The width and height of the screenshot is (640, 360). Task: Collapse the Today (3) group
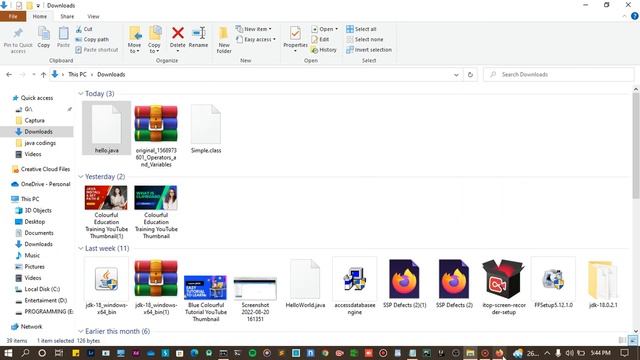[x=81, y=94]
